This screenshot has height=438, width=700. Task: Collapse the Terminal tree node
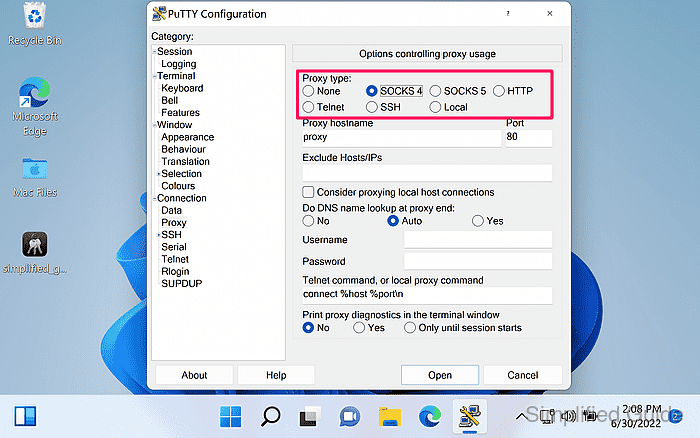154,76
